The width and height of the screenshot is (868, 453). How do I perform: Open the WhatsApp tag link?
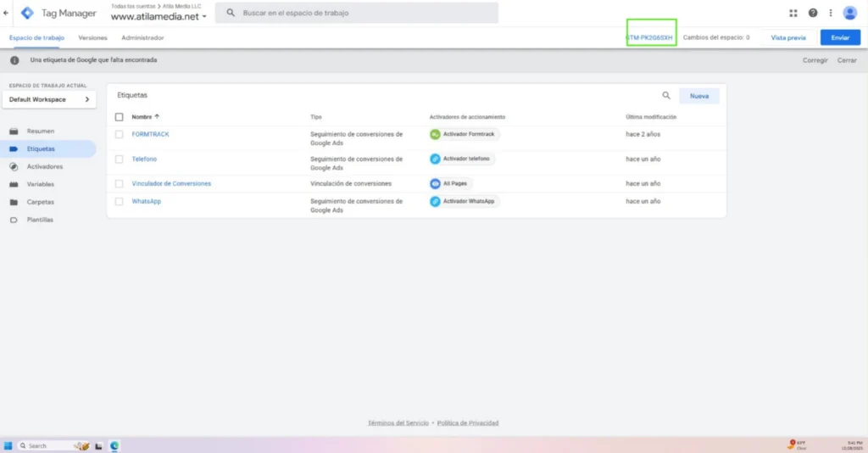(x=146, y=202)
